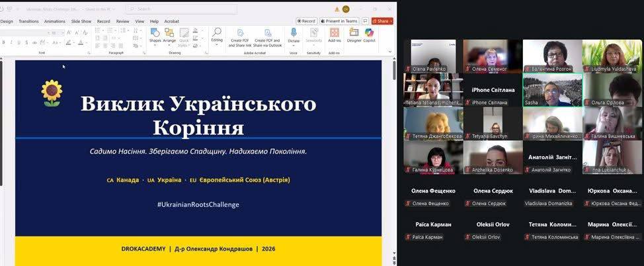Toggle Bold formatting
Screen dimensions: 644x266
[4, 42]
